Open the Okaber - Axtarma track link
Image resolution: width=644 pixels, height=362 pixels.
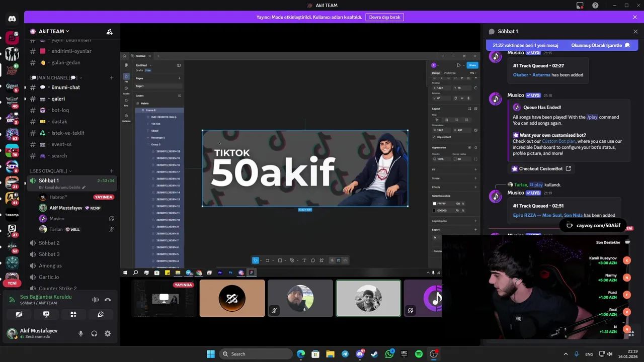532,75
